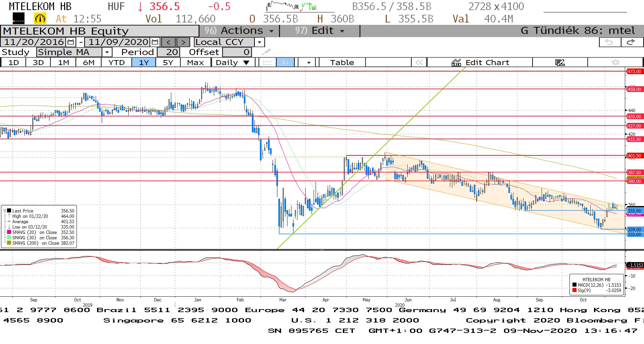This screenshot has width=644, height=344.
Task: Click the -1.5153 MACD value label
Action: (635, 265)
